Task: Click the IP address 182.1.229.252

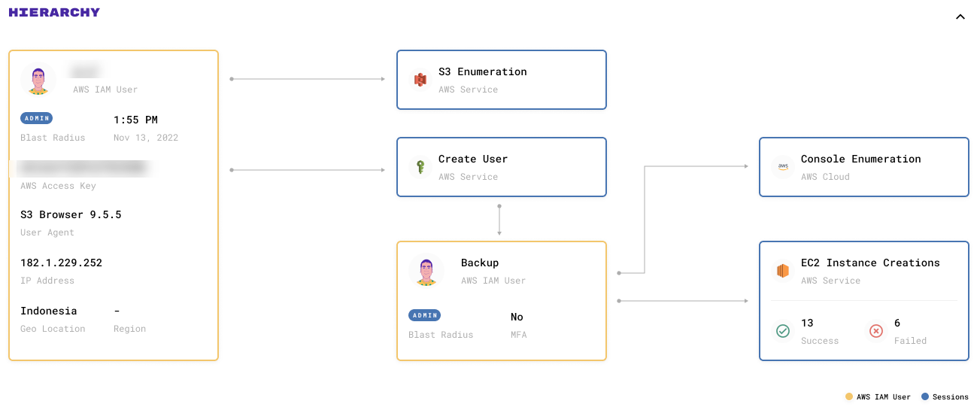Action: tap(62, 263)
